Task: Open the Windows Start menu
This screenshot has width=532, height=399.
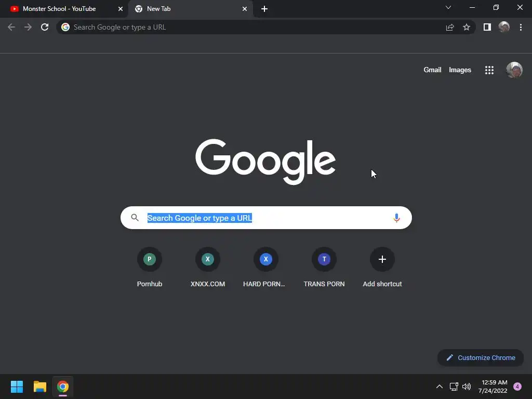Action: pyautogui.click(x=17, y=387)
